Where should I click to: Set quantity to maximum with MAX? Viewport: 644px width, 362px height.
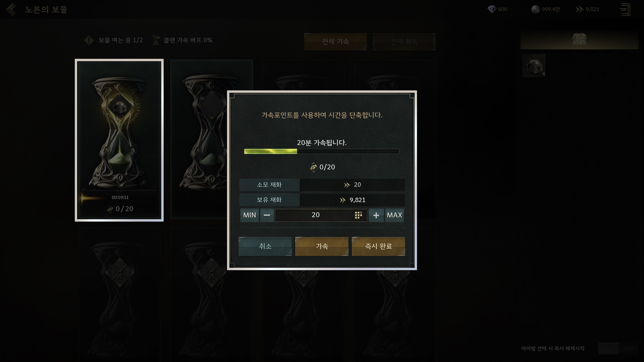click(x=394, y=215)
